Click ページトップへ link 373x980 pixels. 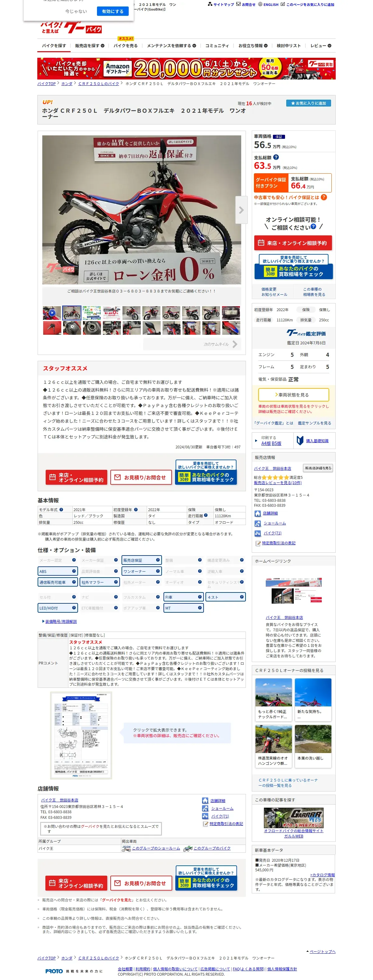322,951
